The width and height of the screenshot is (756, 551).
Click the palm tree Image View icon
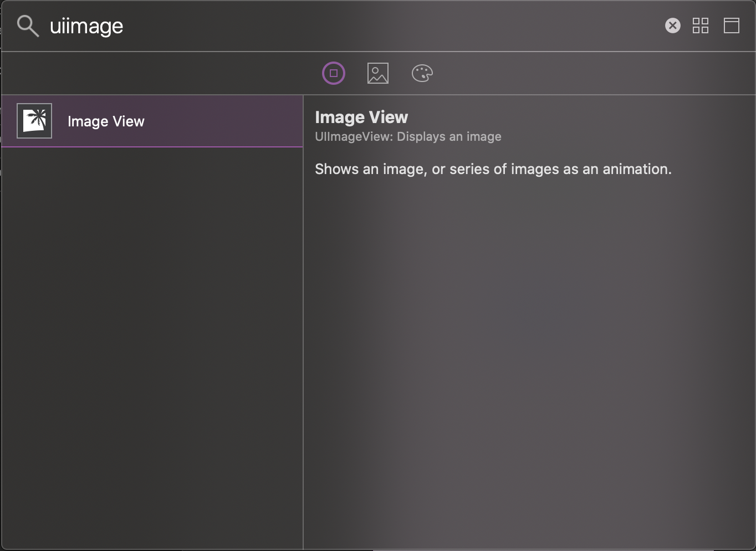tap(34, 121)
